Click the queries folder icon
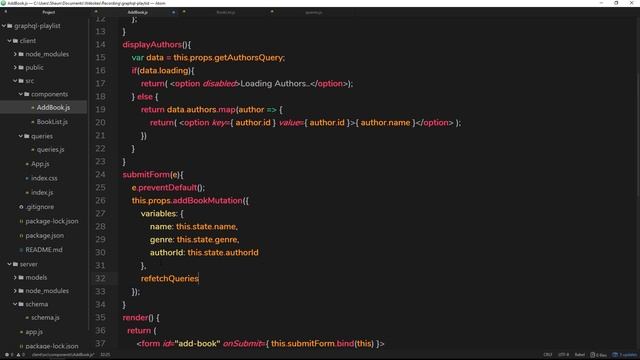 click(x=27, y=136)
